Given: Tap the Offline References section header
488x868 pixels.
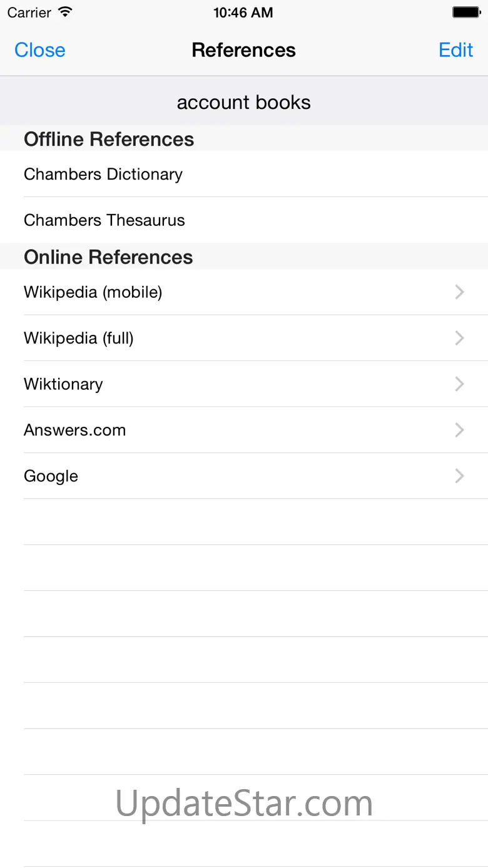Looking at the screenshot, I should coord(109,139).
